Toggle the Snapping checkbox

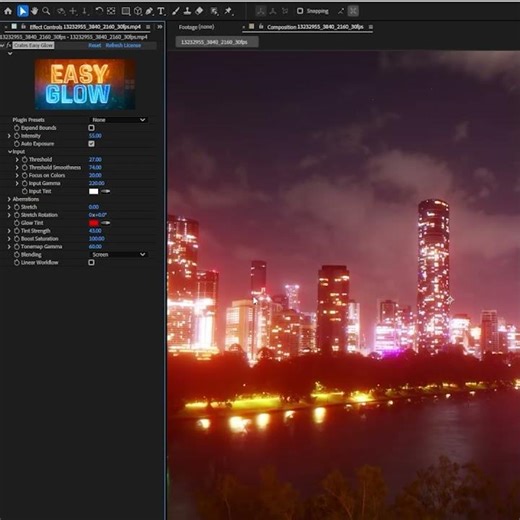tap(300, 11)
